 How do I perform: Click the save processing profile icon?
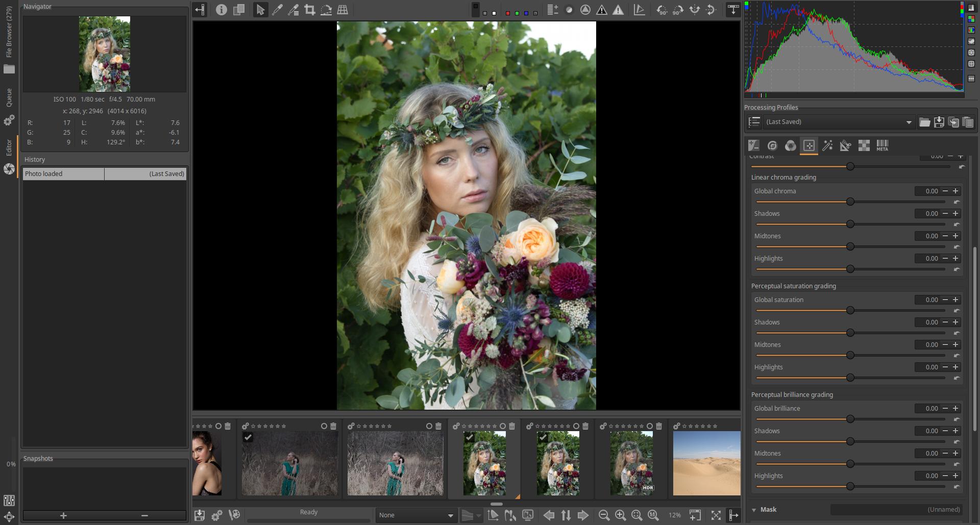(939, 122)
